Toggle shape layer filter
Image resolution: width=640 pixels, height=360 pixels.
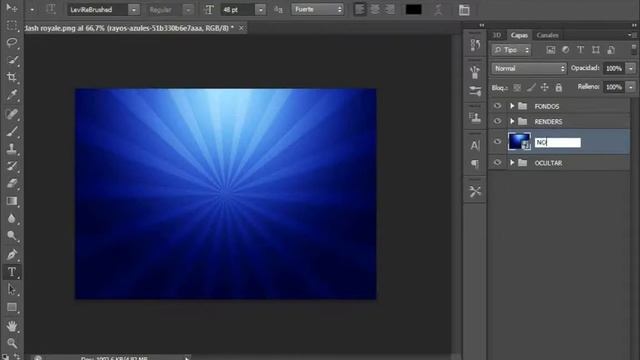(596, 50)
